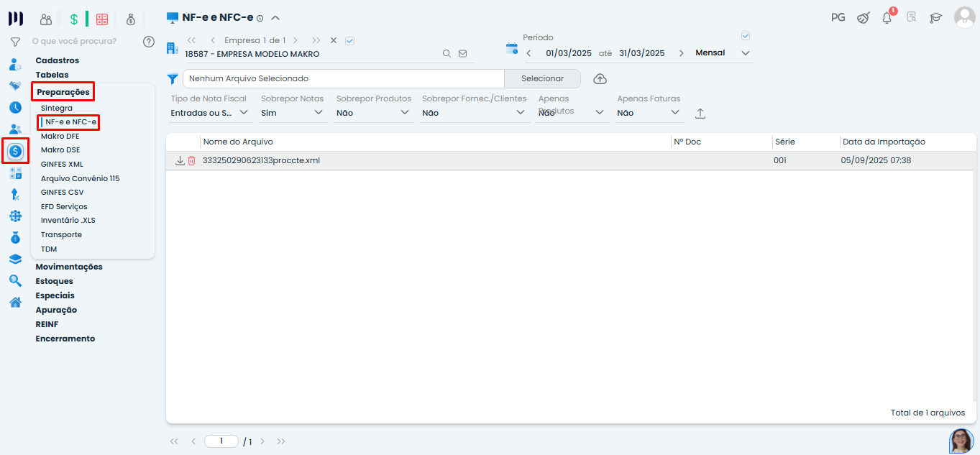Download the 333250290623133proccte.xml file
Screen dimensions: 980x455
click(x=180, y=160)
